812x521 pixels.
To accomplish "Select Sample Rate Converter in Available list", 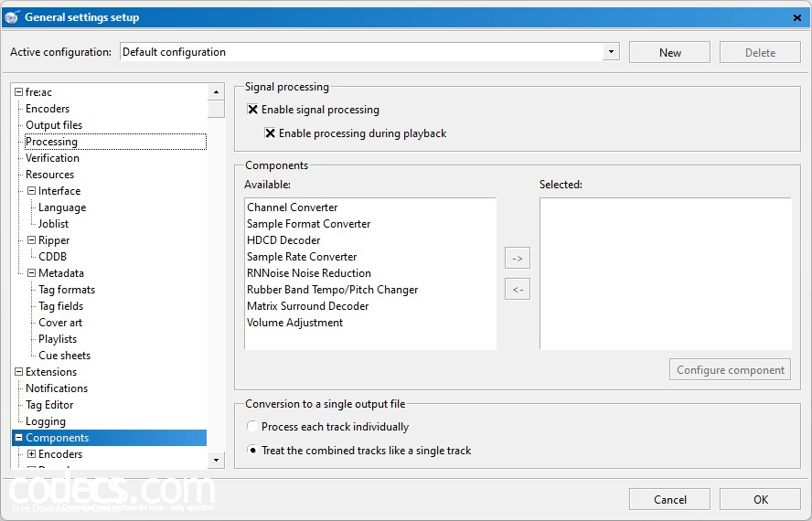I will point(302,256).
